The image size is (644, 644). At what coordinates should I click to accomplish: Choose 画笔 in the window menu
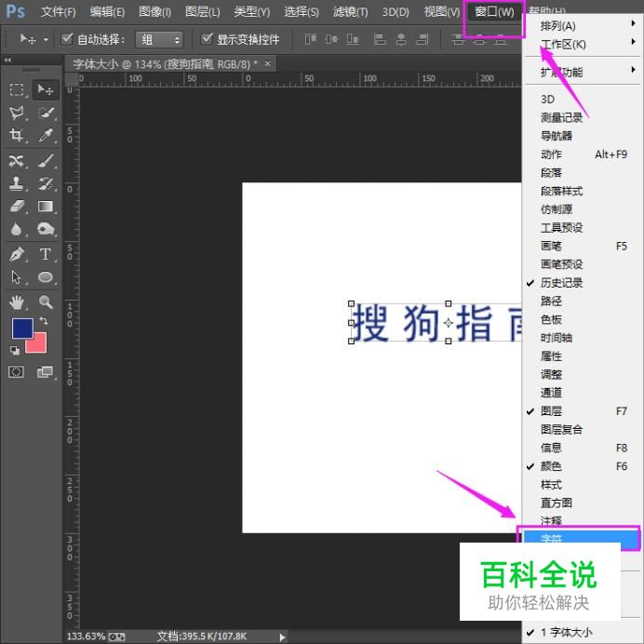[x=581, y=246]
